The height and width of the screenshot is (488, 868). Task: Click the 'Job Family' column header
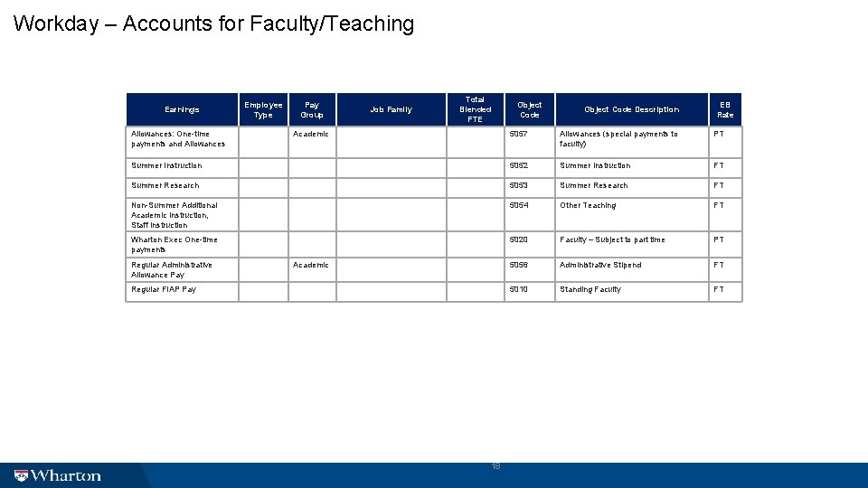(392, 109)
